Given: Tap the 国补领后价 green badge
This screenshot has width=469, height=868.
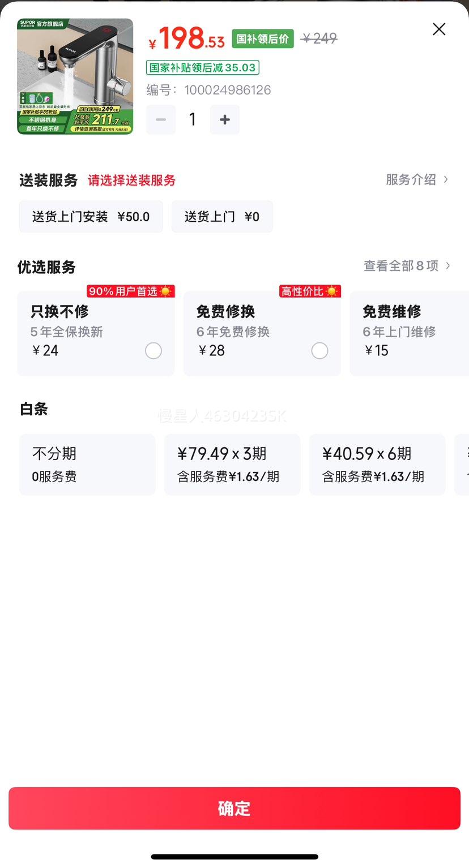Looking at the screenshot, I should click(263, 39).
